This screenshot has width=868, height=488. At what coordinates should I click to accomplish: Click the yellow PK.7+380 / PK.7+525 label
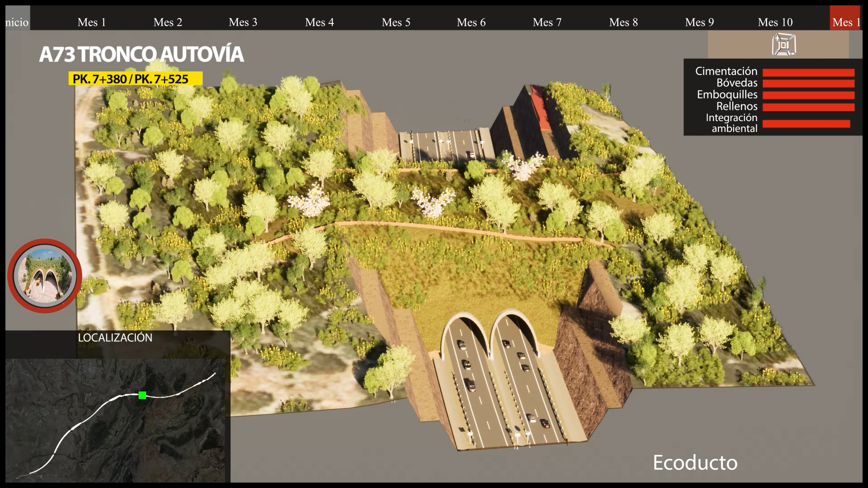pyautogui.click(x=135, y=79)
